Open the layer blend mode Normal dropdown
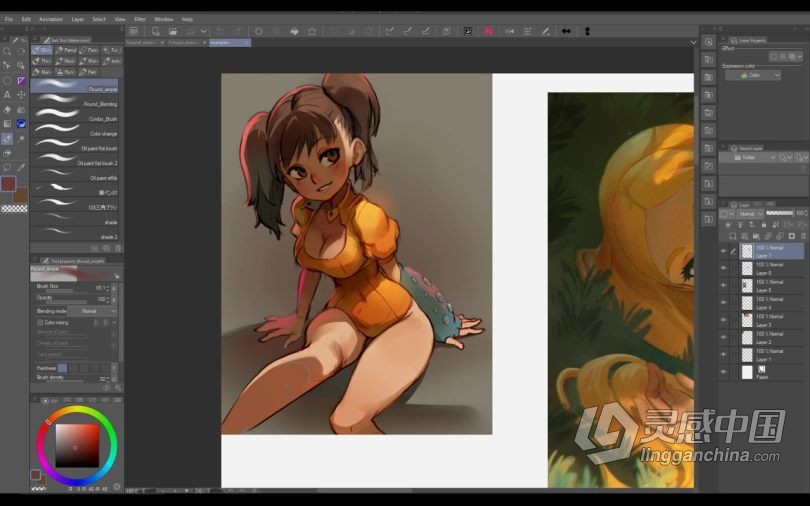810x506 pixels. coord(750,213)
